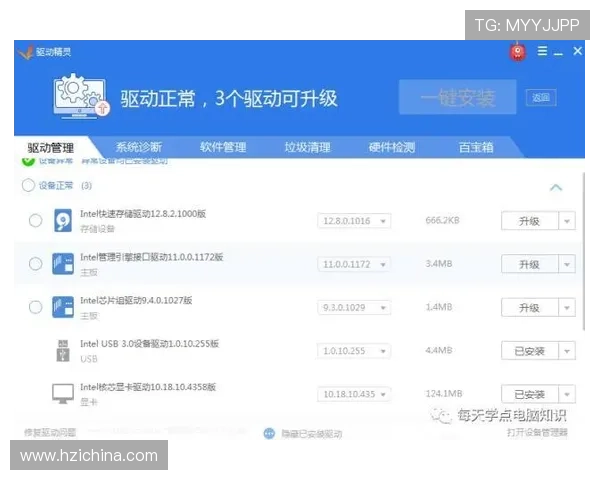Expand arrow beside 升级 for Intel芯片组驱动

tap(567, 307)
